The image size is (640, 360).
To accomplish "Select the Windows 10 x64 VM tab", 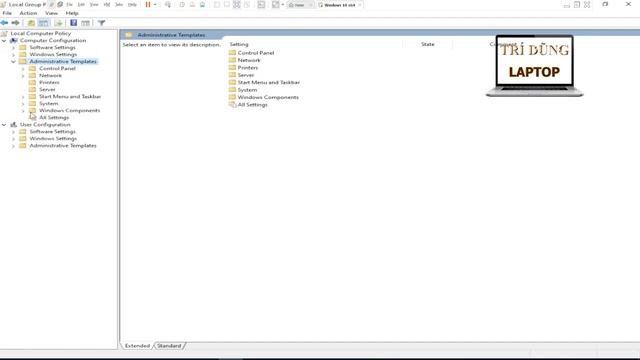I will [340, 5].
